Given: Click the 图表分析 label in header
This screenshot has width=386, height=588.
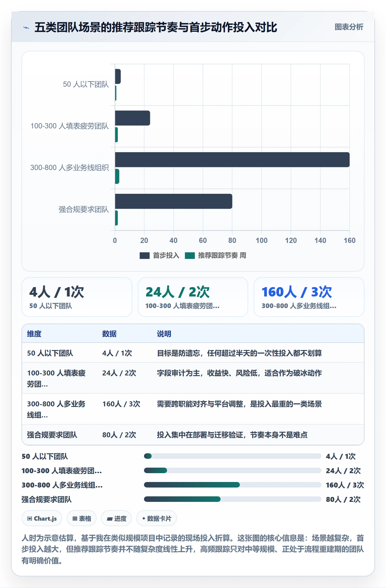Looking at the screenshot, I should (349, 27).
